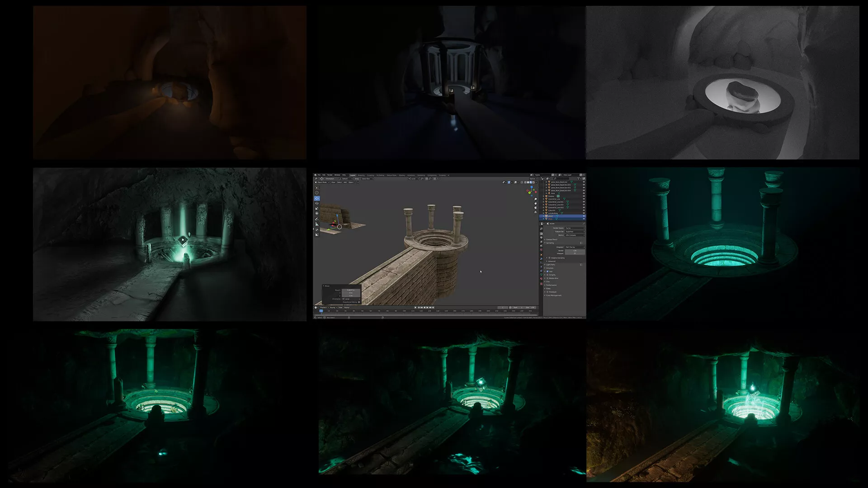Screen dimensions: 868x488
Task: Open the Render menu in Blender
Action: tap(330, 175)
